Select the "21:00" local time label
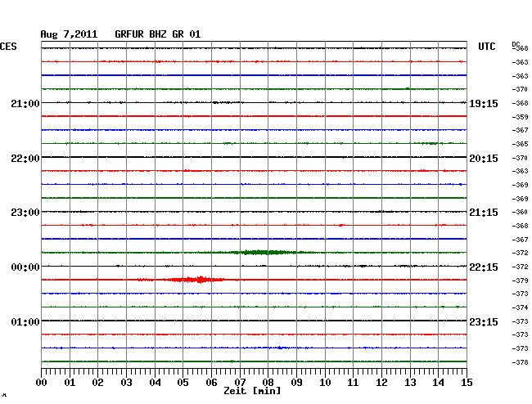Screen dimensions: 532x404 [25, 103]
